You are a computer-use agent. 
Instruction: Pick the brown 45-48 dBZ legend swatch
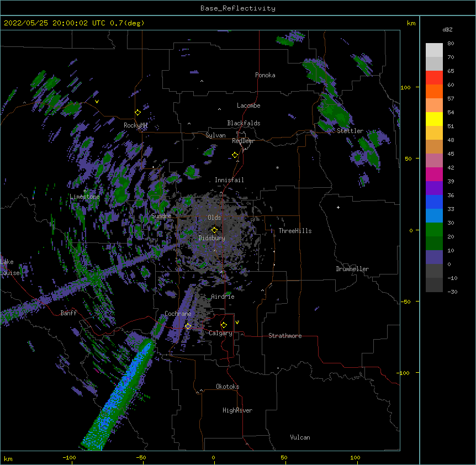pos(434,146)
